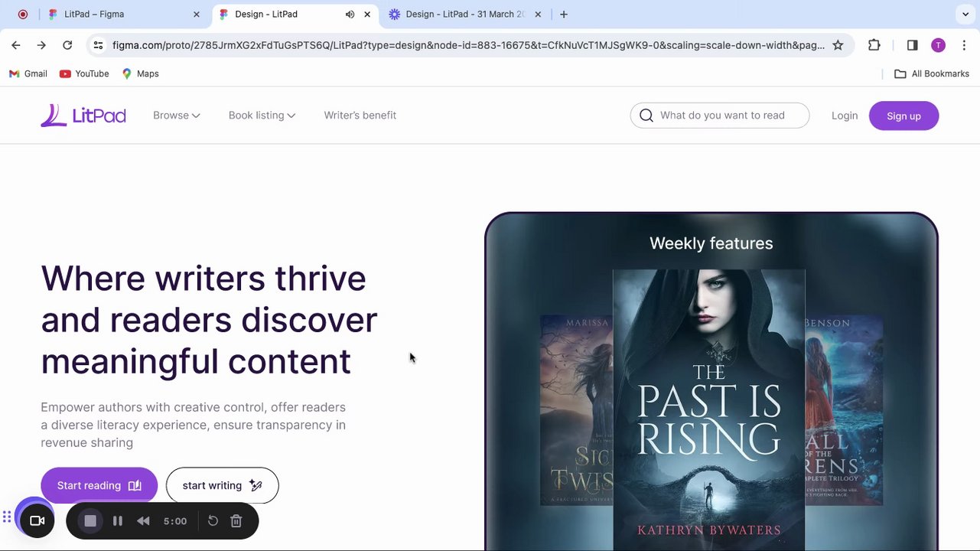Image resolution: width=980 pixels, height=551 pixels.
Task: View site information icon beside the URL
Action: click(98, 45)
